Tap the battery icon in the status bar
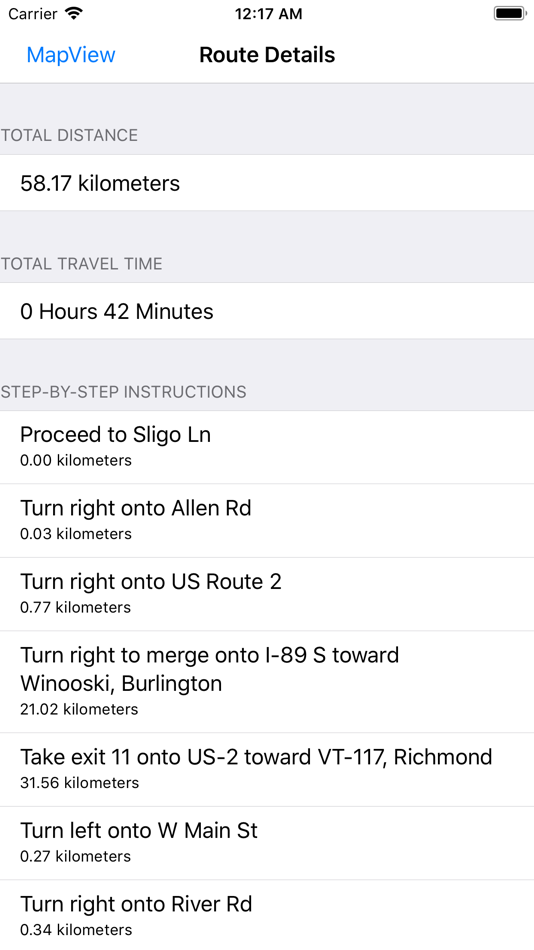534x950 pixels. pos(510,13)
